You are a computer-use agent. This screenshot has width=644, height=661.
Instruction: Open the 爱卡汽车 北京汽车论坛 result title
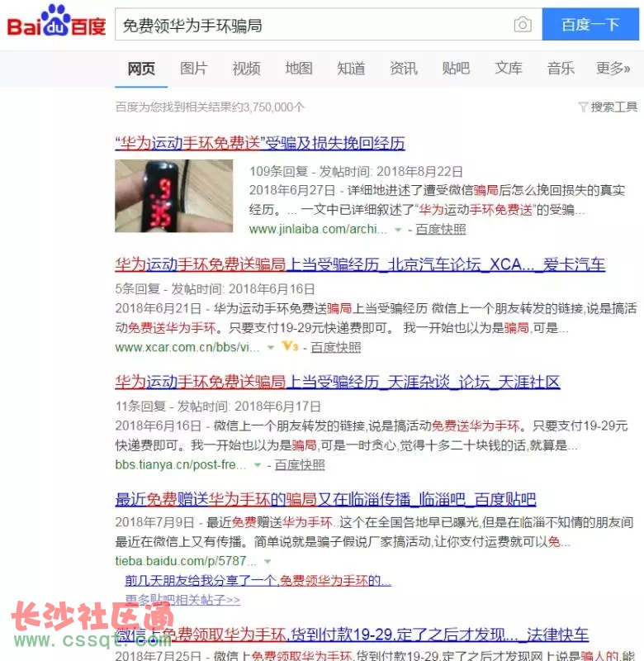[x=360, y=264]
